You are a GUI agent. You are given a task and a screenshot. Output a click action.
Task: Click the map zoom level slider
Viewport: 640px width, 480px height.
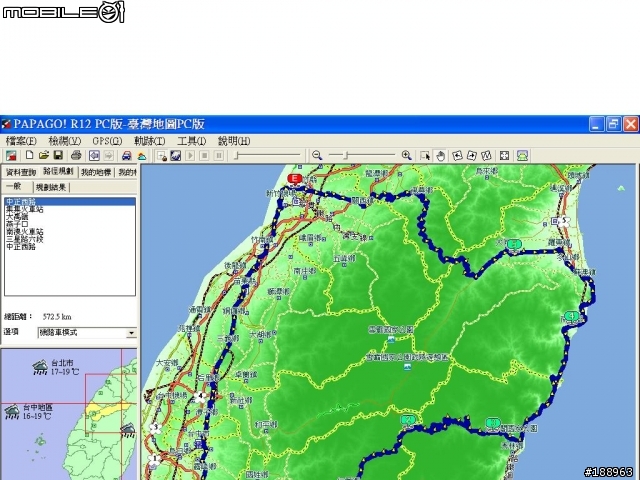[x=362, y=155]
